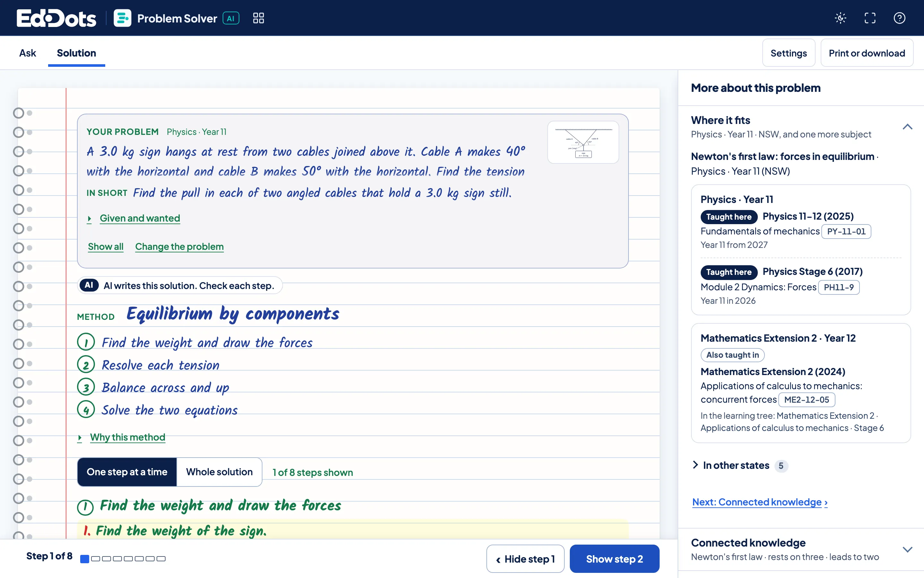Click the Problem Solver app icon
The height and width of the screenshot is (578, 924).
[x=123, y=18]
